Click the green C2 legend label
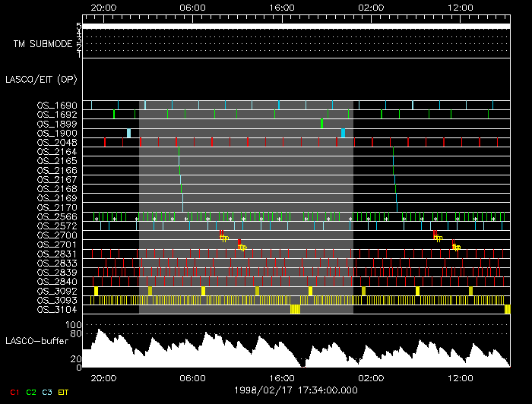 (31, 393)
